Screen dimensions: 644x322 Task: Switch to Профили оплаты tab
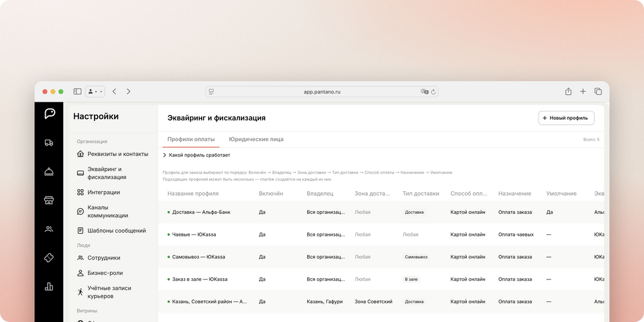(191, 139)
